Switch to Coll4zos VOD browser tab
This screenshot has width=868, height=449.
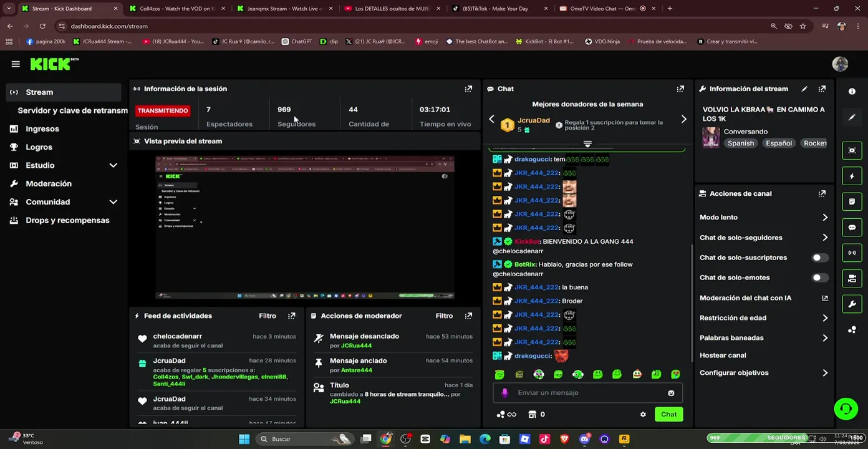176,9
